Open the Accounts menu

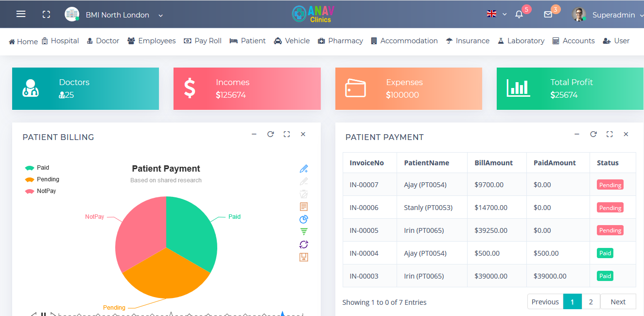pyautogui.click(x=574, y=41)
